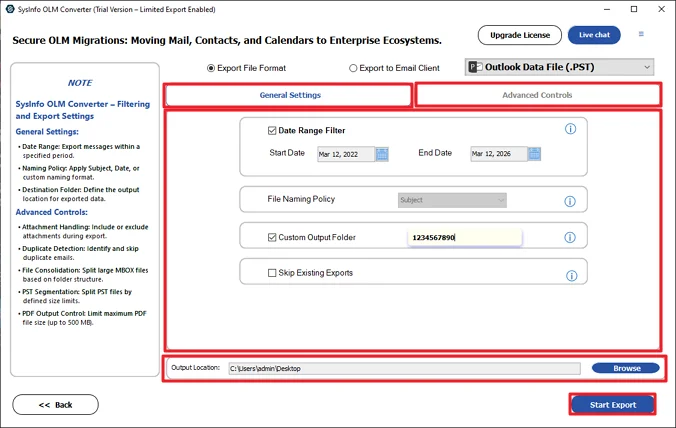Click the 'Secure OLM Migrations' headline text
This screenshot has height=428, width=676.
tap(227, 41)
